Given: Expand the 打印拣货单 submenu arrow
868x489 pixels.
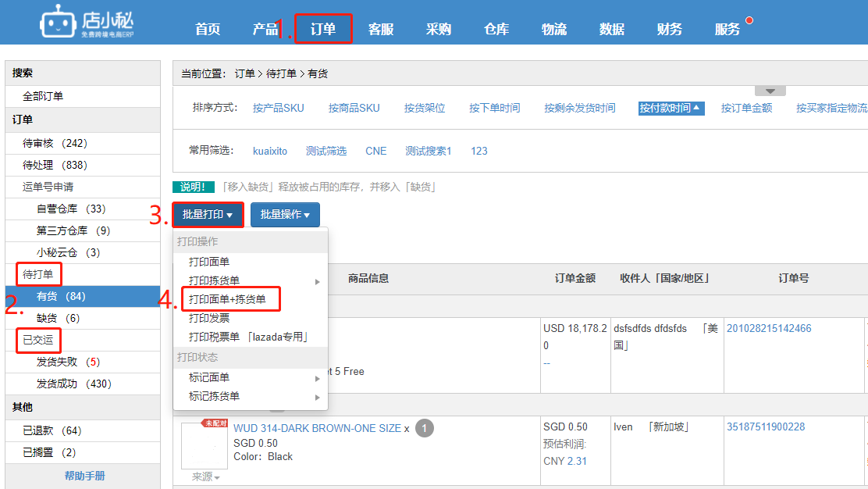Looking at the screenshot, I should [x=317, y=282].
